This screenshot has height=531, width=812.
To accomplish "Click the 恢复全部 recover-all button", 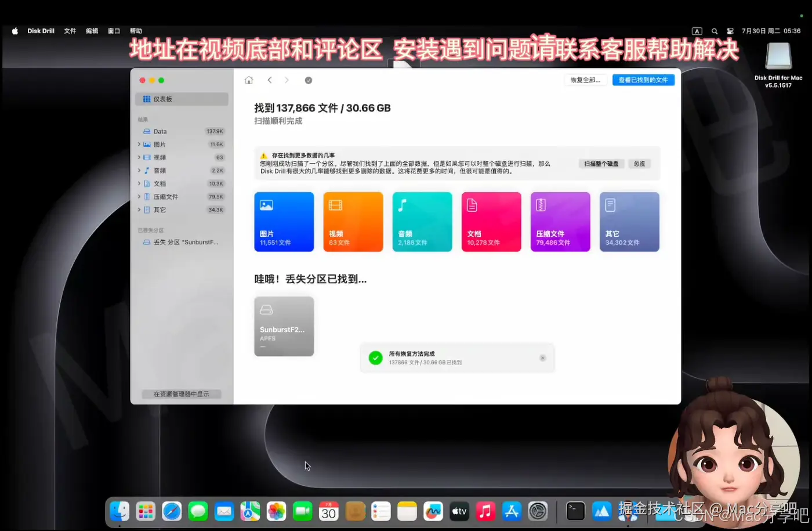I will [585, 80].
